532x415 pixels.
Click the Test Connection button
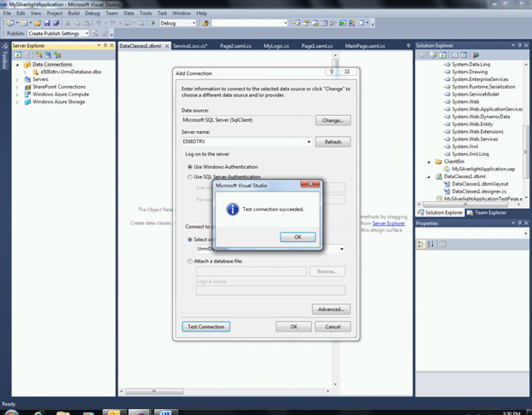(x=206, y=326)
